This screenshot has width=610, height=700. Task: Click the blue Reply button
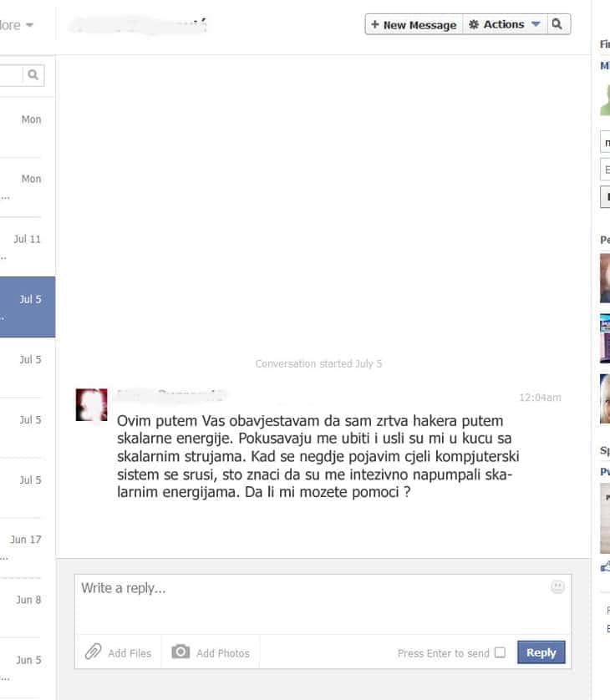[x=541, y=652]
